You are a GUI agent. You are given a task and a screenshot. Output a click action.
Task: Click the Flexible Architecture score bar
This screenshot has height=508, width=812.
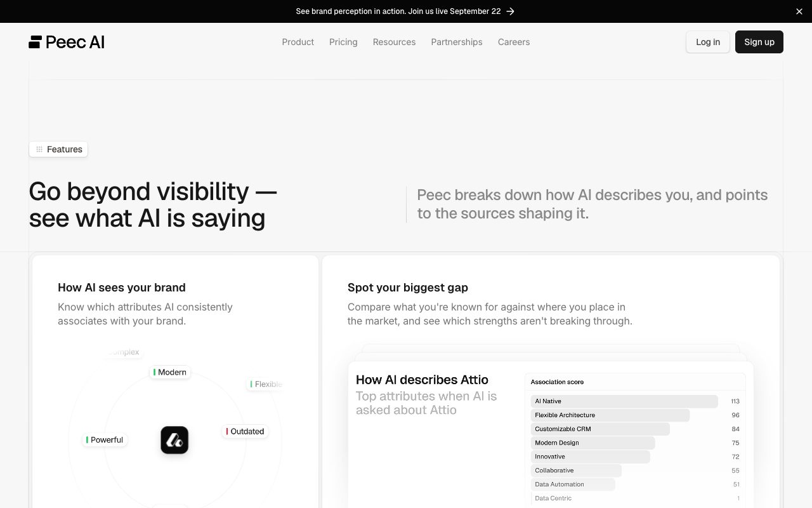[x=610, y=415]
